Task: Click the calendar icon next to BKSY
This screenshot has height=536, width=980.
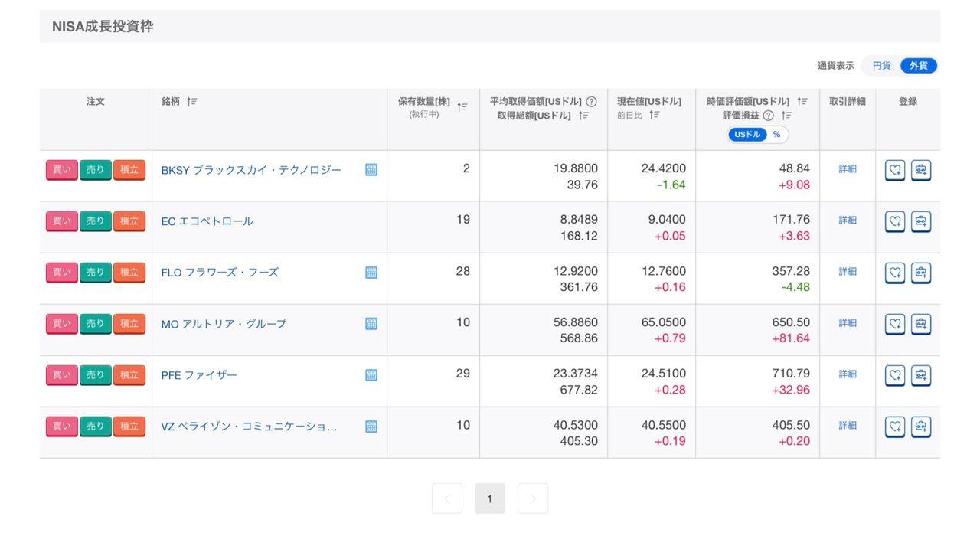Action: point(371,170)
